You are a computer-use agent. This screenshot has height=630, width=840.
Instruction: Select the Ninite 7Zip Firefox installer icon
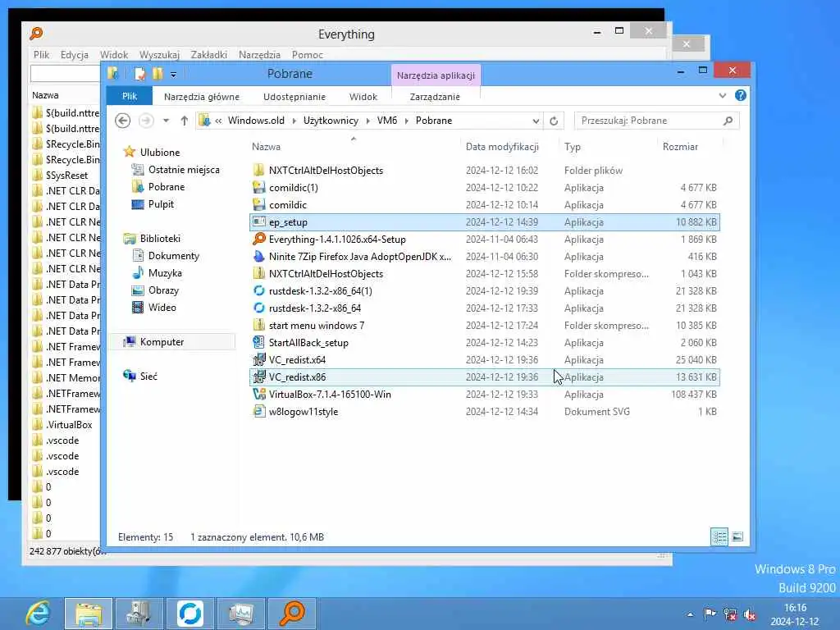click(x=259, y=256)
